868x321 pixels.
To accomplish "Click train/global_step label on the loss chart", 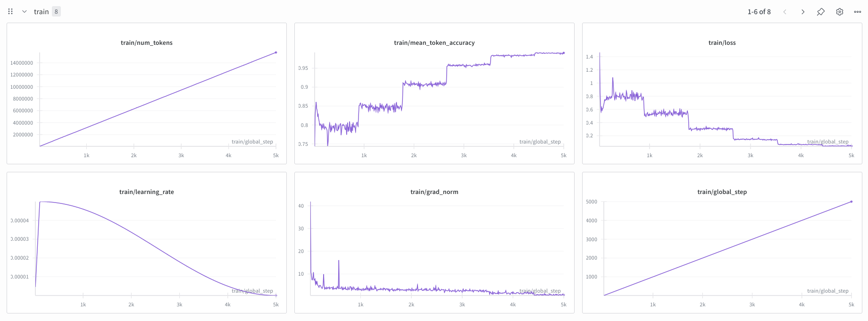I will (827, 142).
